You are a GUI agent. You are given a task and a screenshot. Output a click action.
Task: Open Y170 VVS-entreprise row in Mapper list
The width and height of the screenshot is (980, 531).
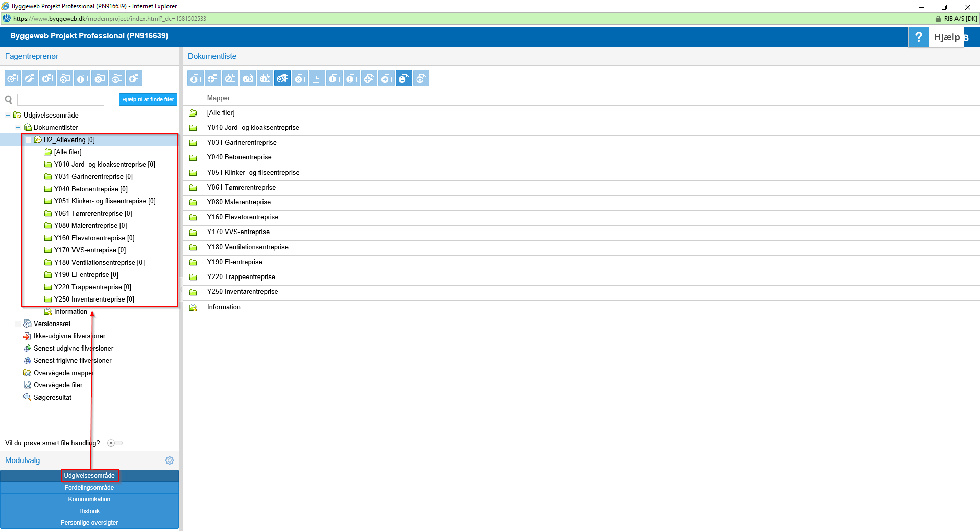[238, 232]
